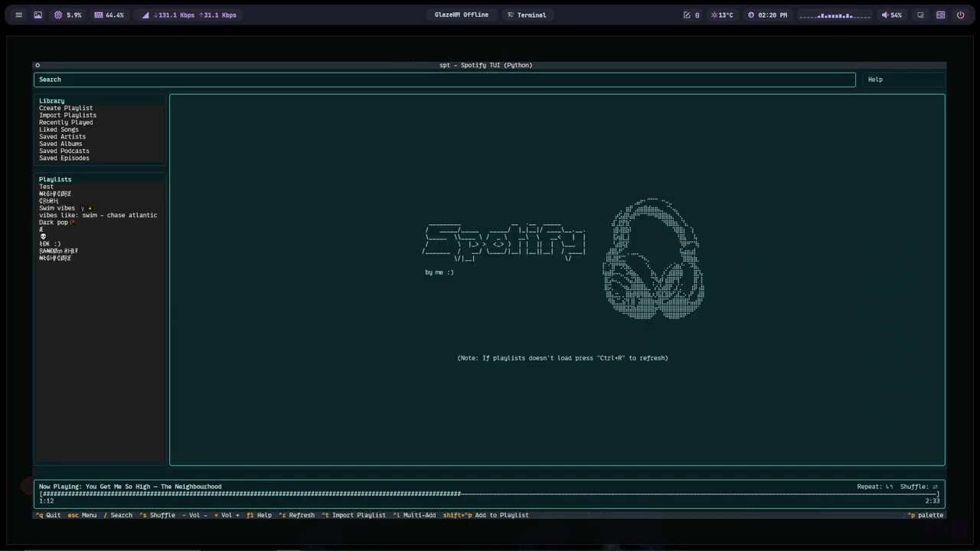This screenshot has height=551, width=980.
Task: Click the volume 54% speaker icon
Action: click(x=891, y=15)
